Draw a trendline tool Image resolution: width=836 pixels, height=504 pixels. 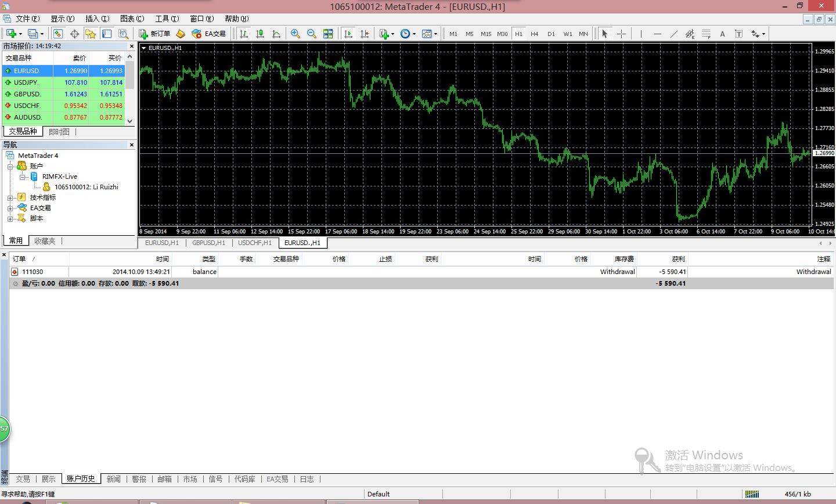pyautogui.click(x=673, y=34)
